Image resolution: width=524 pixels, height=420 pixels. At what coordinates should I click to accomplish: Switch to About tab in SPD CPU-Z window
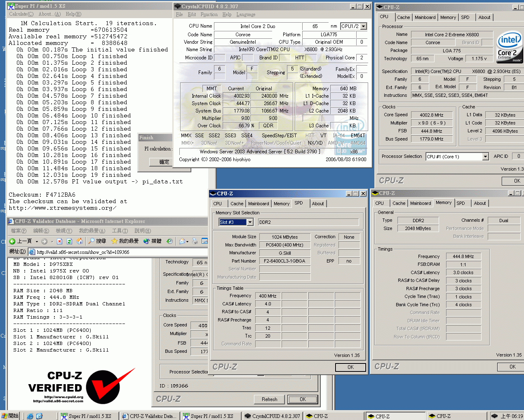[318, 204]
